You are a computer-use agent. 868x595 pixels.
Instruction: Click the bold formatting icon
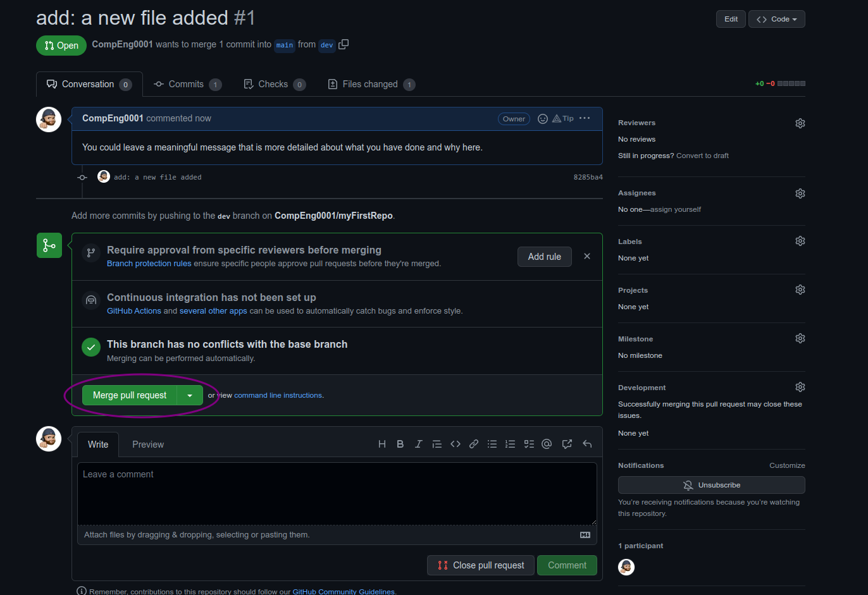400,444
